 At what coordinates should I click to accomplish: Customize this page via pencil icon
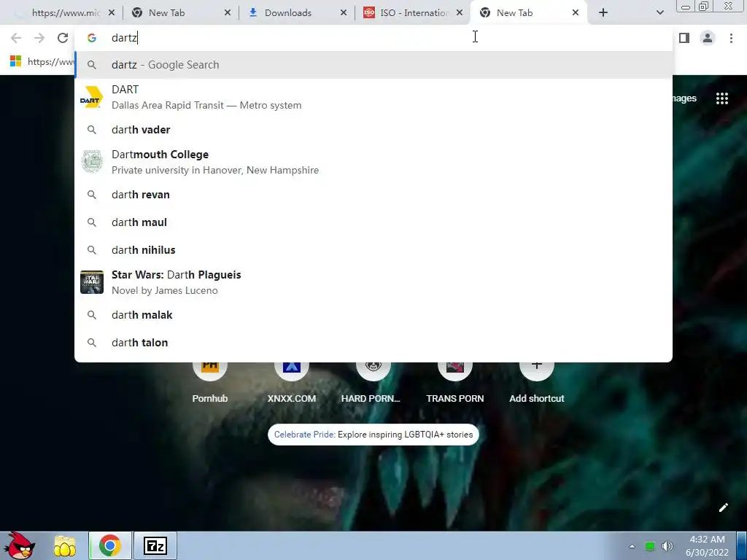click(x=723, y=507)
